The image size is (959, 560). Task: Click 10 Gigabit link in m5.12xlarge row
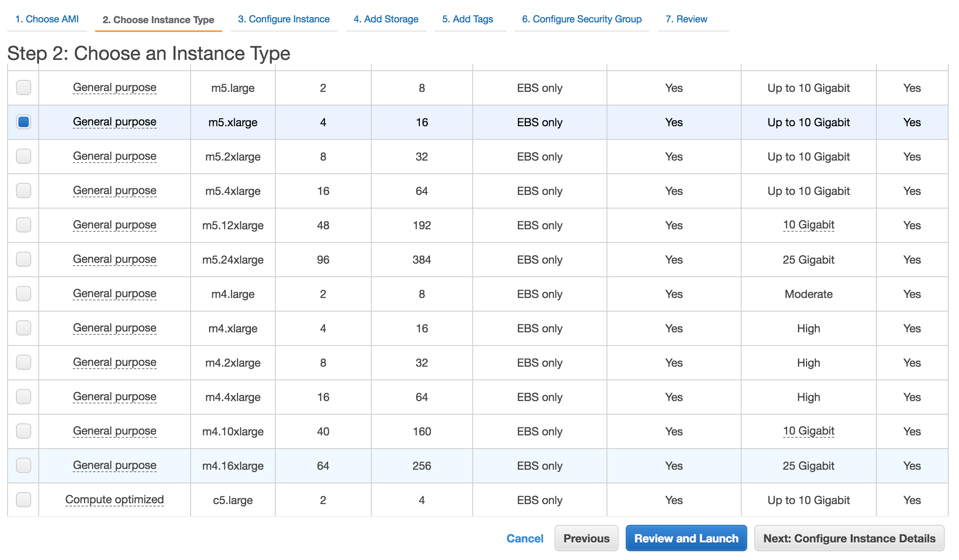point(809,225)
